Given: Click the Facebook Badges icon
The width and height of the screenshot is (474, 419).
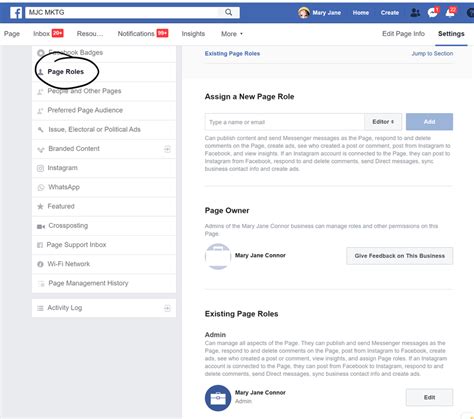Looking at the screenshot, I should coord(41,53).
